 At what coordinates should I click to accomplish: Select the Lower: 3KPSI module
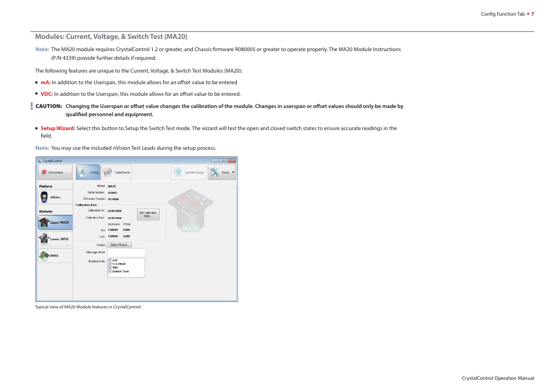pyautogui.click(x=55, y=239)
